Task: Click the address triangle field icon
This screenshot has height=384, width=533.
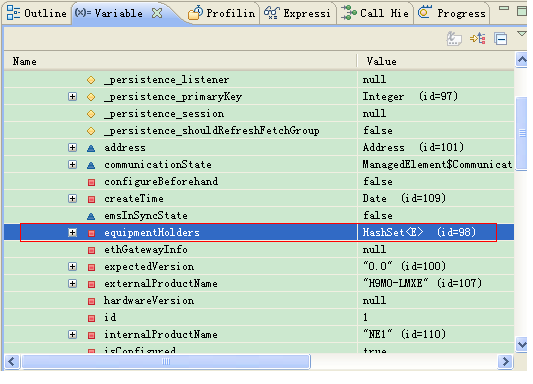Action: 91,148
